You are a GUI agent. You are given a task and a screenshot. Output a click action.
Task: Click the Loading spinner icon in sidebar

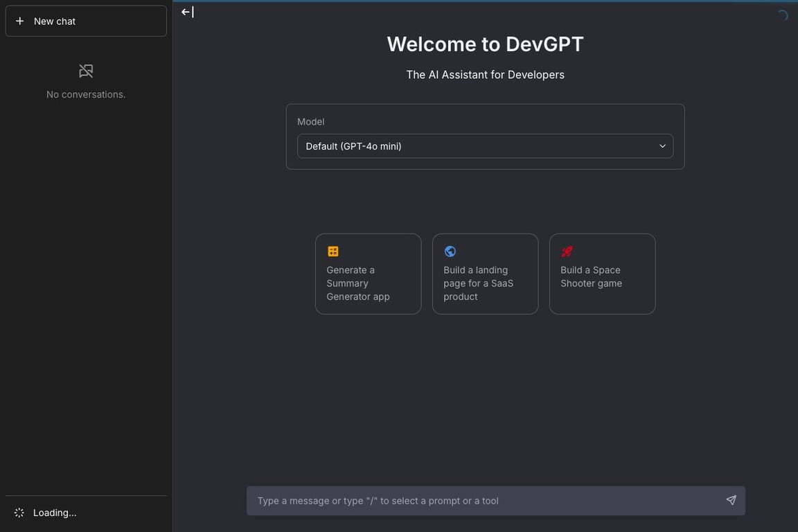19,513
